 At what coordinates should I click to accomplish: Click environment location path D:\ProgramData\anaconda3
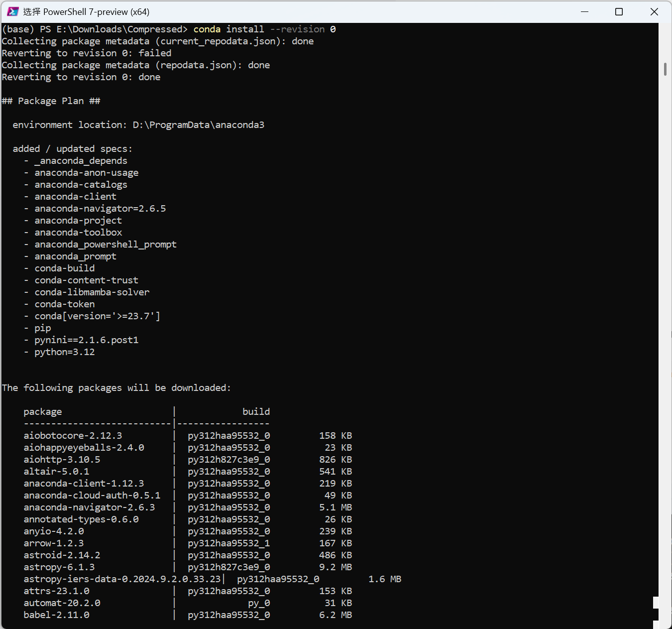pyautogui.click(x=199, y=125)
